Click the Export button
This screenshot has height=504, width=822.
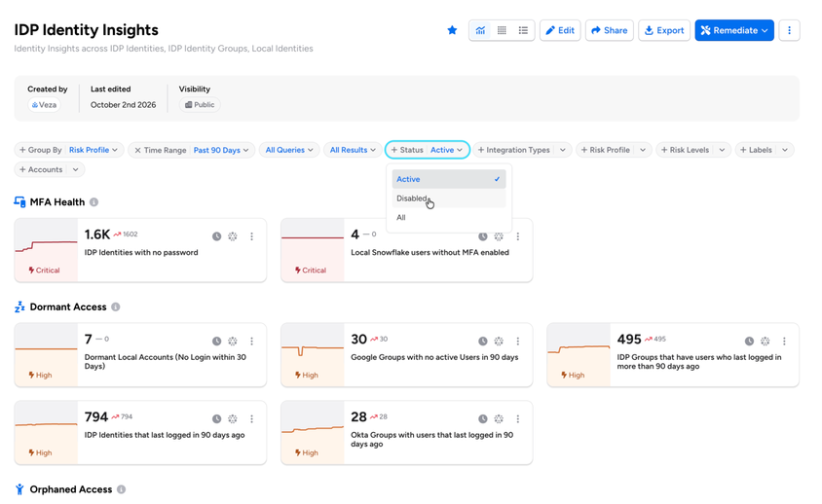[x=664, y=30]
